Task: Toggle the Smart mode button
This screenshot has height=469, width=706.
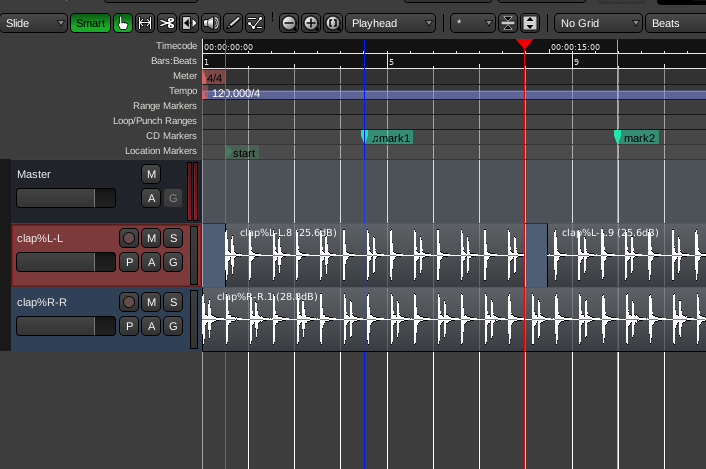Action: (x=90, y=23)
